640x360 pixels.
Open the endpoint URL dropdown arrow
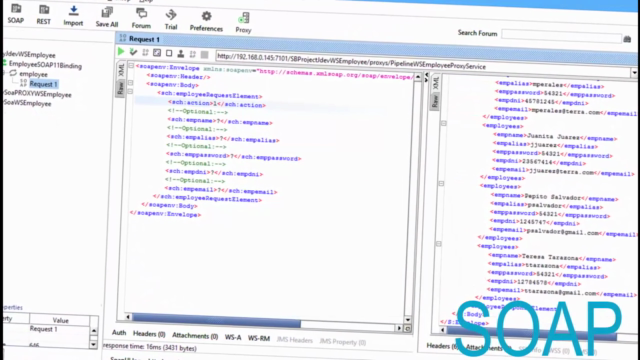(x=634, y=73)
